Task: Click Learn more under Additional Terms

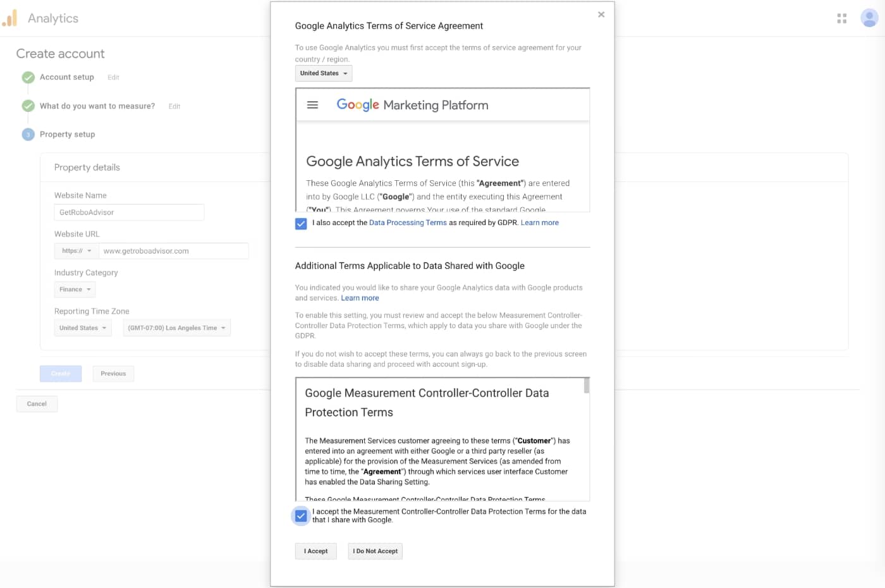Action: 360,298
